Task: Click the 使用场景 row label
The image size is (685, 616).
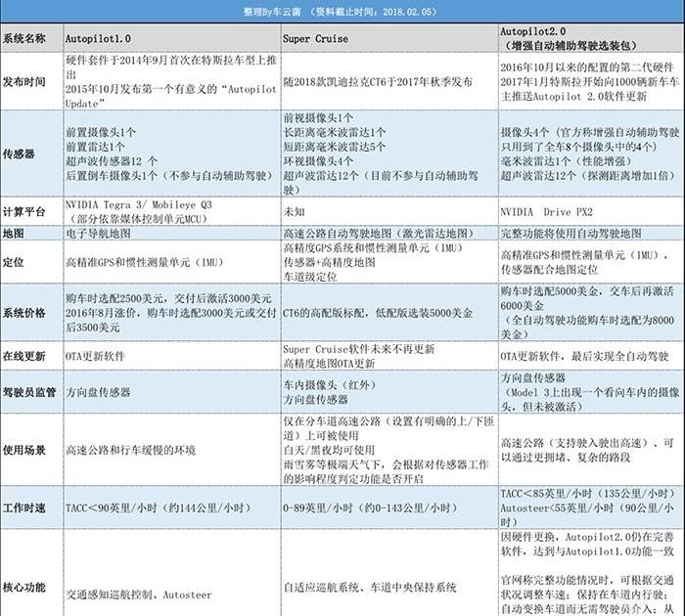Action: tap(25, 449)
